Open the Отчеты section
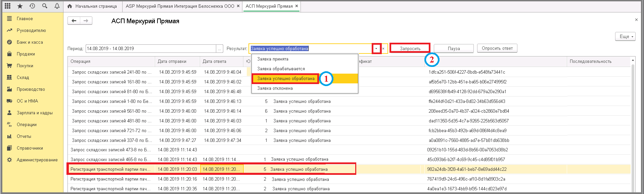This screenshot has width=644, height=194. 24,137
